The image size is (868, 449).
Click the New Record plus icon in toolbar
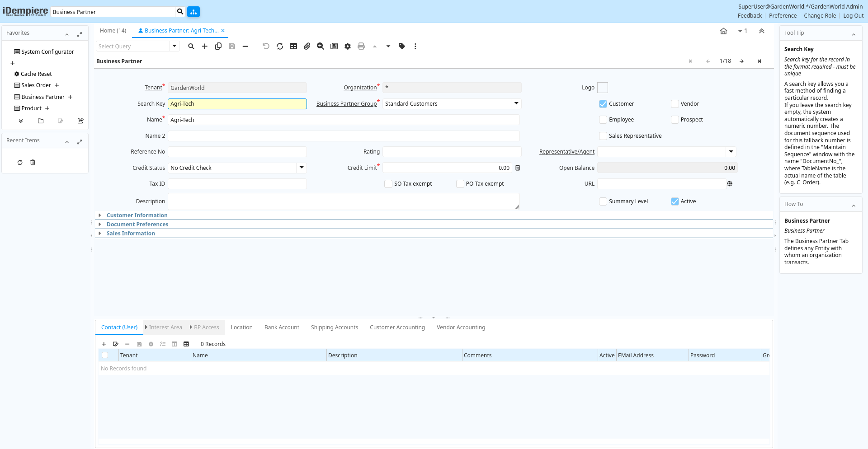point(205,46)
